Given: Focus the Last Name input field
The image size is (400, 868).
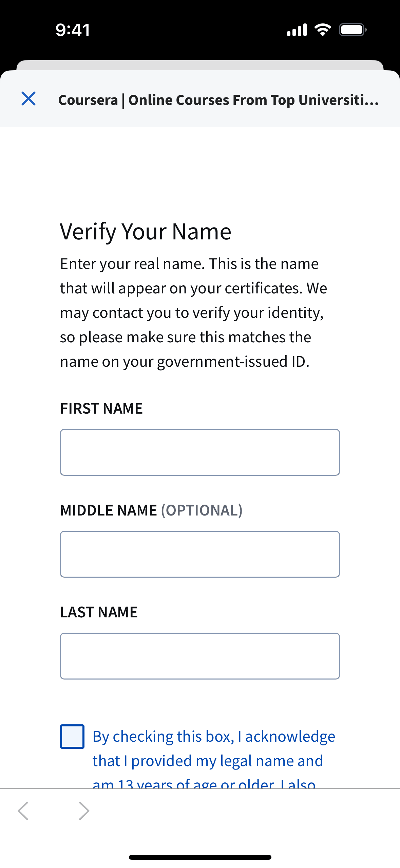Looking at the screenshot, I should point(200,656).
